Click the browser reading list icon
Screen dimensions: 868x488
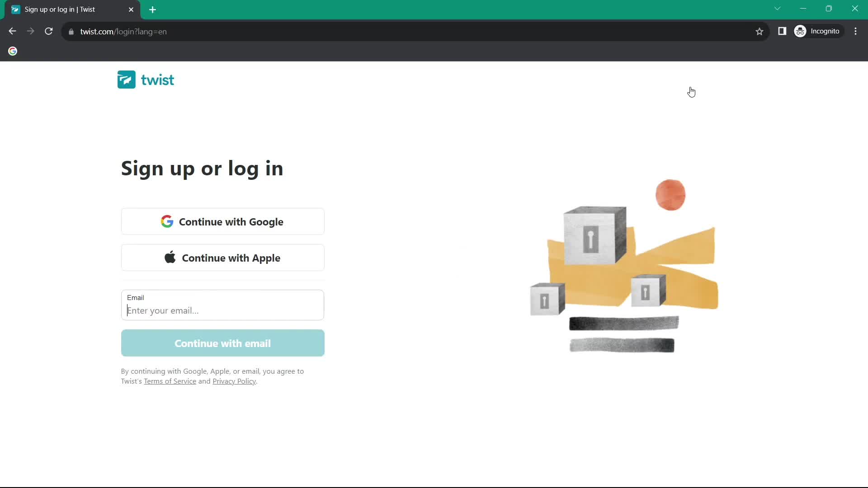[782, 32]
